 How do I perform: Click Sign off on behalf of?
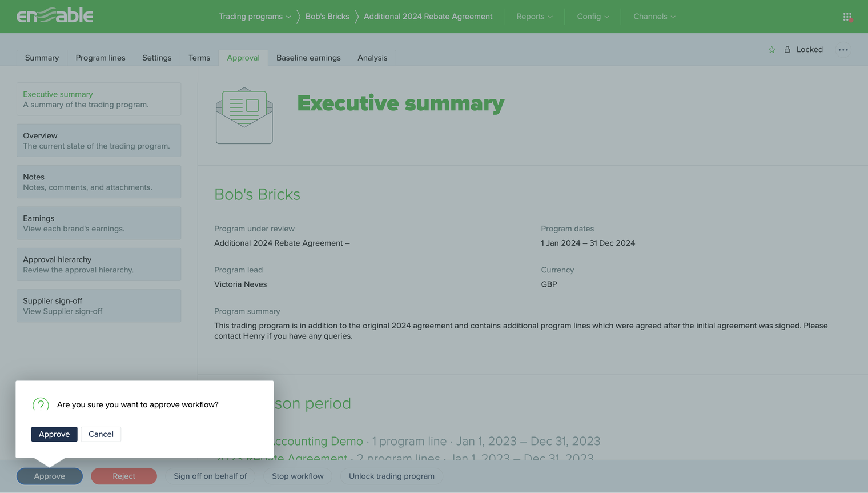[210, 476]
